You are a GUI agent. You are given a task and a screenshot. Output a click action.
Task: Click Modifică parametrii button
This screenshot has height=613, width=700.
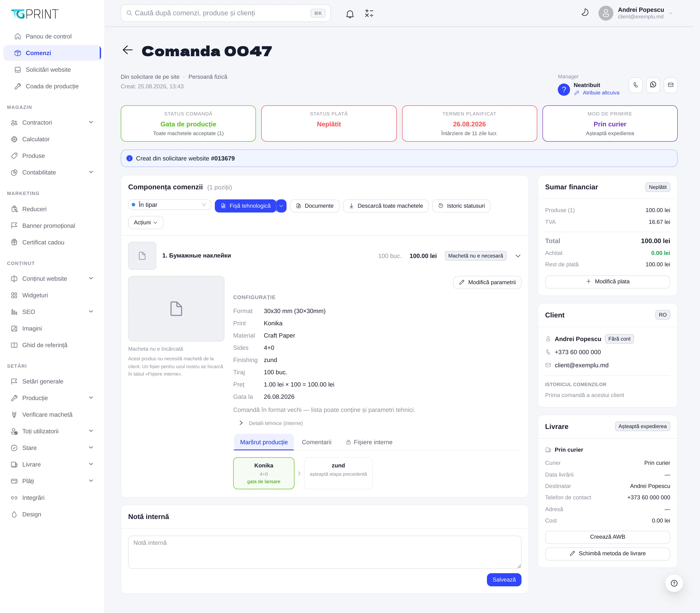click(487, 282)
